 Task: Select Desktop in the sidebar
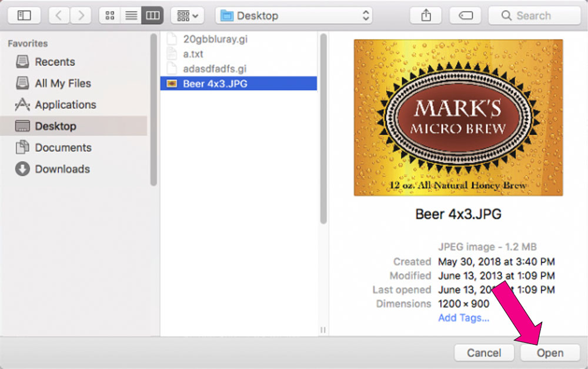73,126
